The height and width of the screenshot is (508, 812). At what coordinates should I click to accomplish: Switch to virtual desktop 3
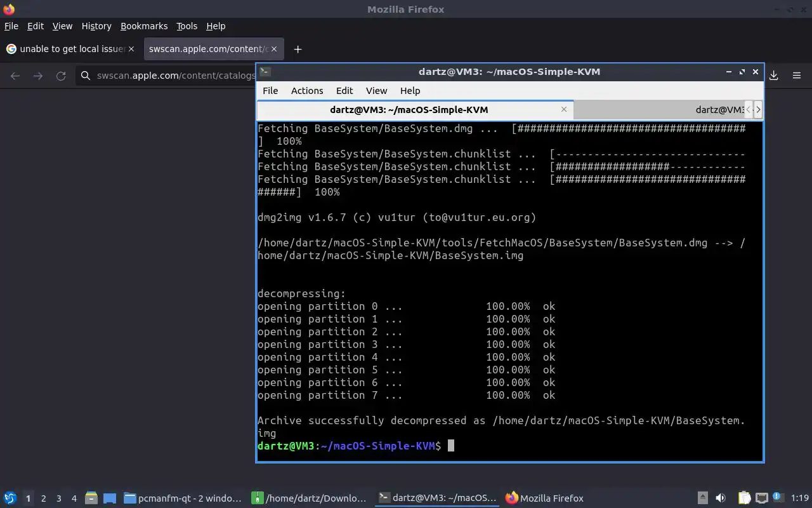(58, 498)
